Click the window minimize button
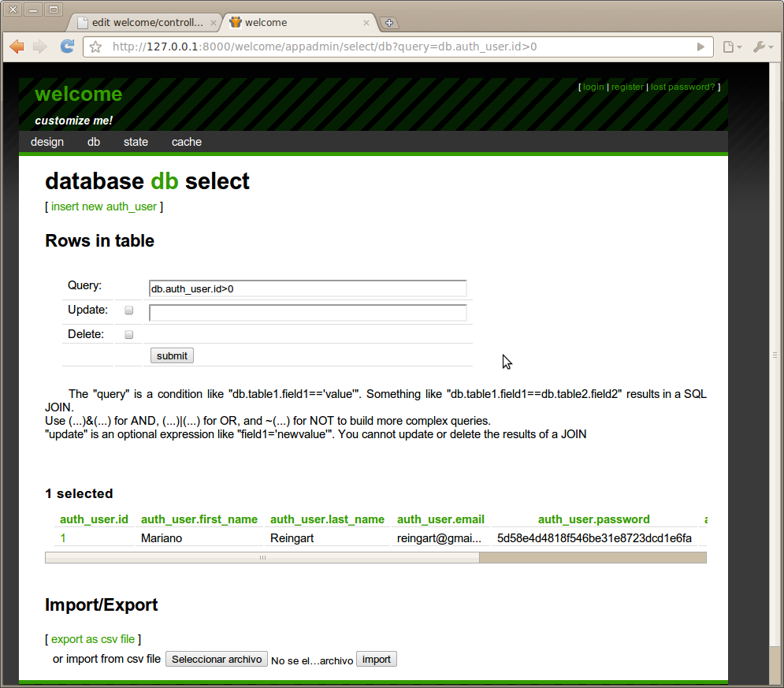Screen dimensions: 784x688 point(34,9)
